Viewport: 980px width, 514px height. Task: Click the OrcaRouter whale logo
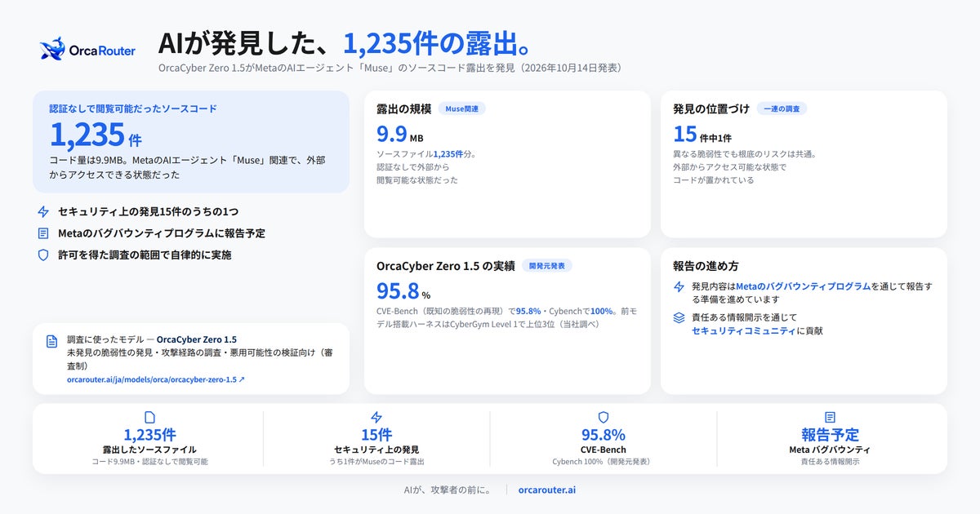click(53, 49)
